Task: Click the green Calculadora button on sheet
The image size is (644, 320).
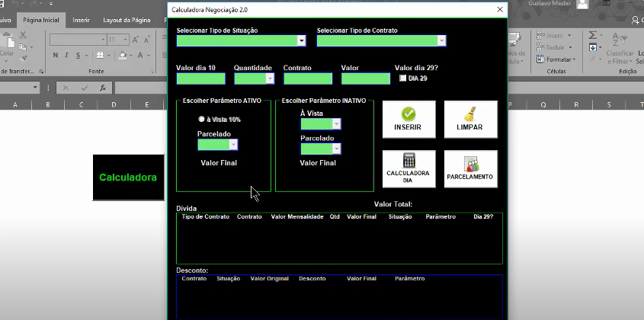Action: pyautogui.click(x=128, y=178)
